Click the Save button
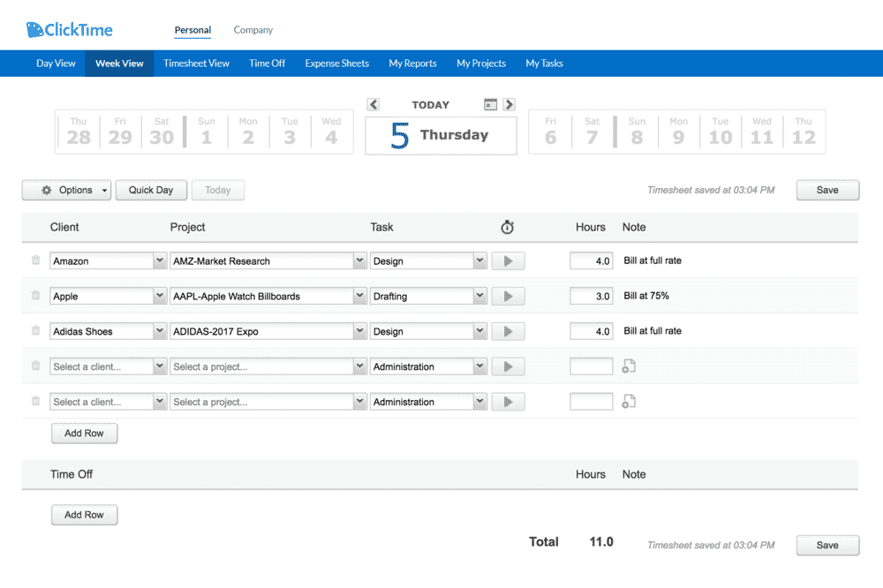The width and height of the screenshot is (883, 588). point(826,189)
